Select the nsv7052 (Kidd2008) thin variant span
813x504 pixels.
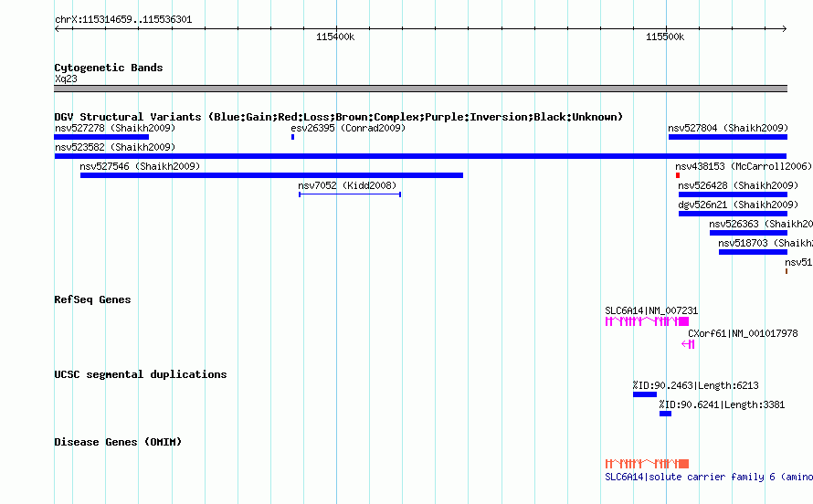(x=350, y=194)
